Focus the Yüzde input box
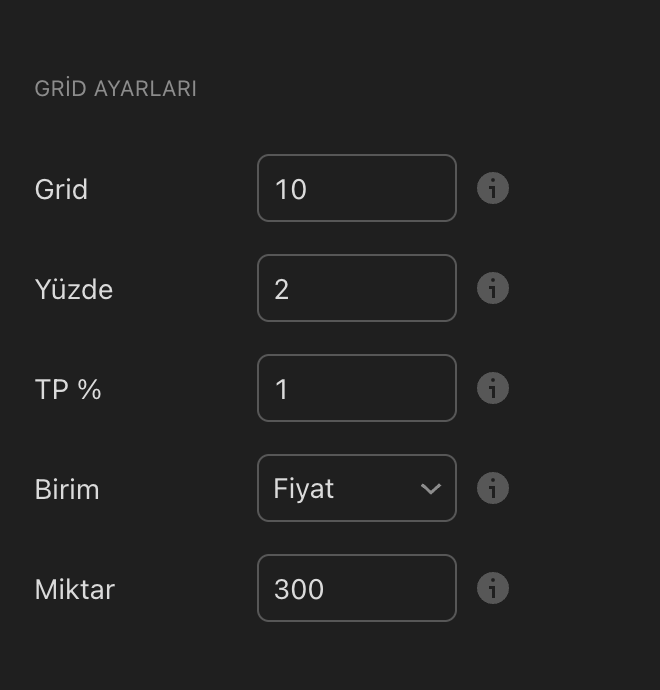This screenshot has height=690, width=660. (356, 288)
